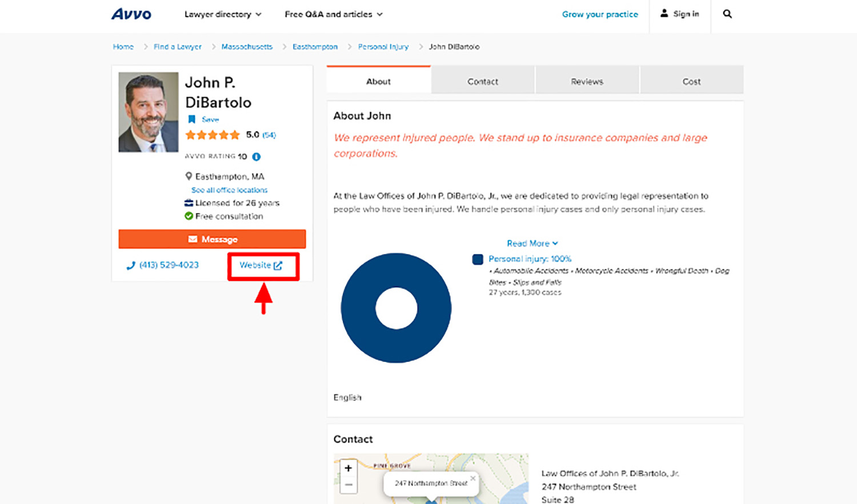
Task: Expand the Read More section
Action: (x=532, y=243)
